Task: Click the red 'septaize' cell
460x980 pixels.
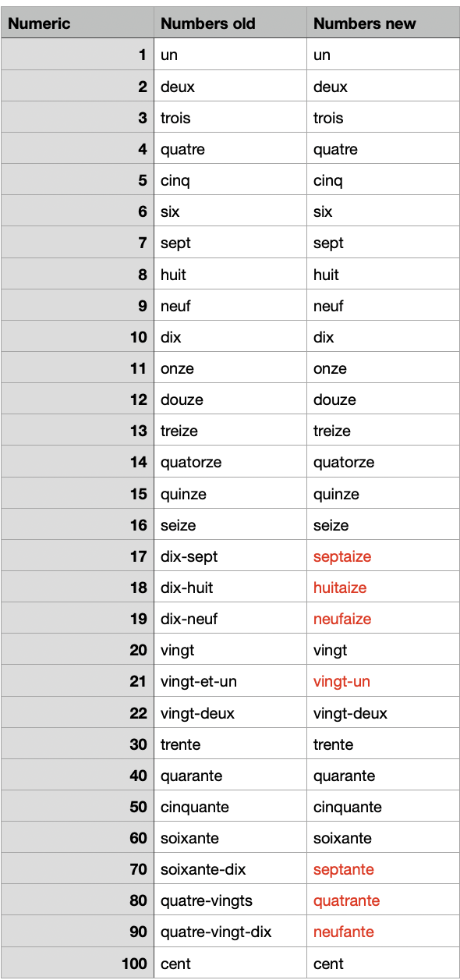Action: pos(383,556)
